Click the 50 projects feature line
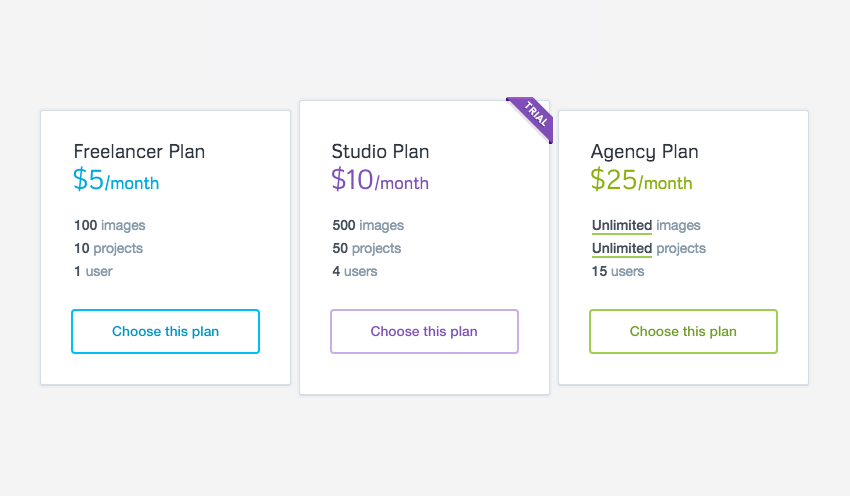 (x=366, y=248)
